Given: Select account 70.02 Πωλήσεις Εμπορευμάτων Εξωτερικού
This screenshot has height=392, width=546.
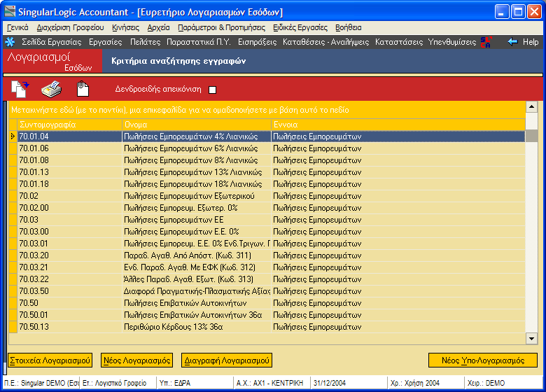Looking at the screenshot, I should (x=267, y=196).
